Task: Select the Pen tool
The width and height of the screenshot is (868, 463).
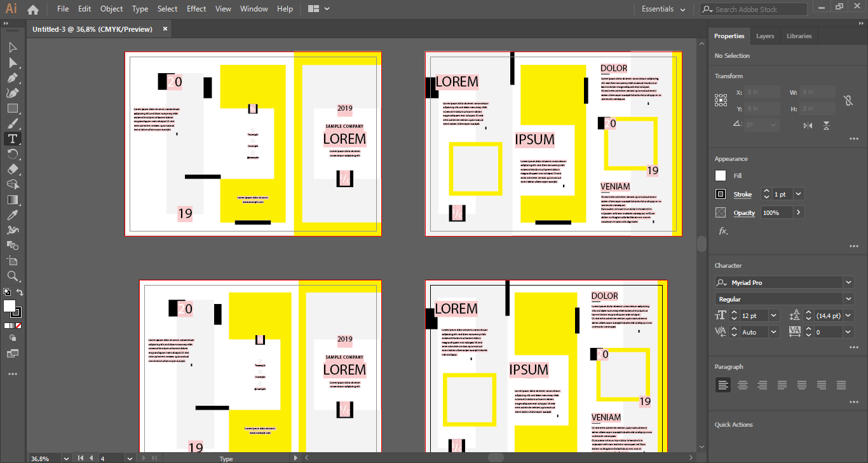Action: click(x=12, y=78)
